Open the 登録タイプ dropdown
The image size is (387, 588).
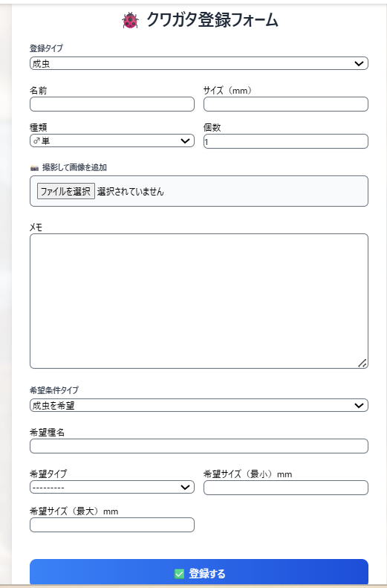(199, 63)
